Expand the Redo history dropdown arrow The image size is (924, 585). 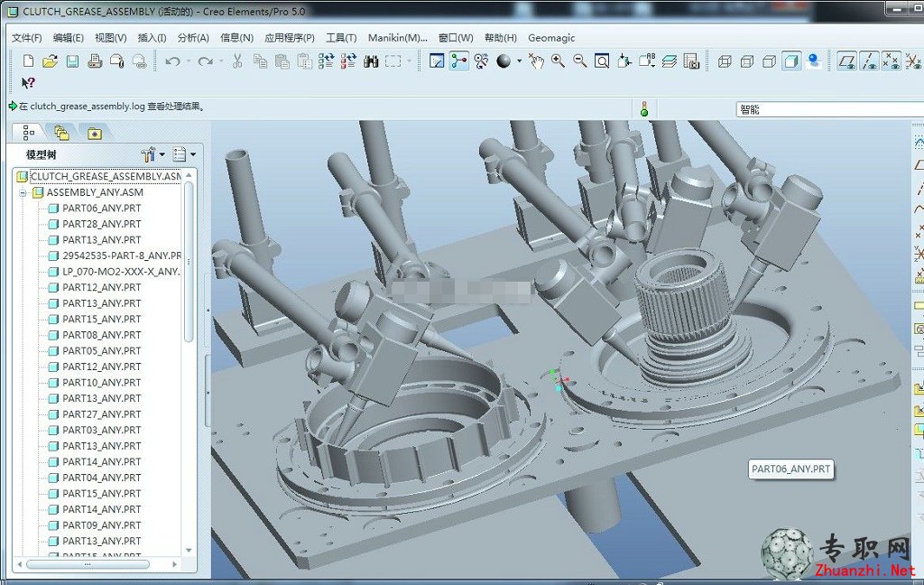[x=221, y=60]
